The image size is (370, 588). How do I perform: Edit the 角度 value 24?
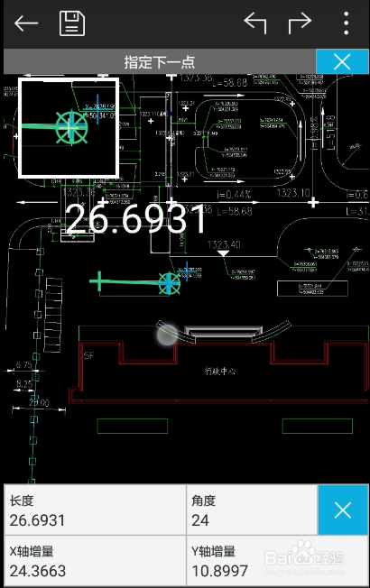click(x=252, y=510)
